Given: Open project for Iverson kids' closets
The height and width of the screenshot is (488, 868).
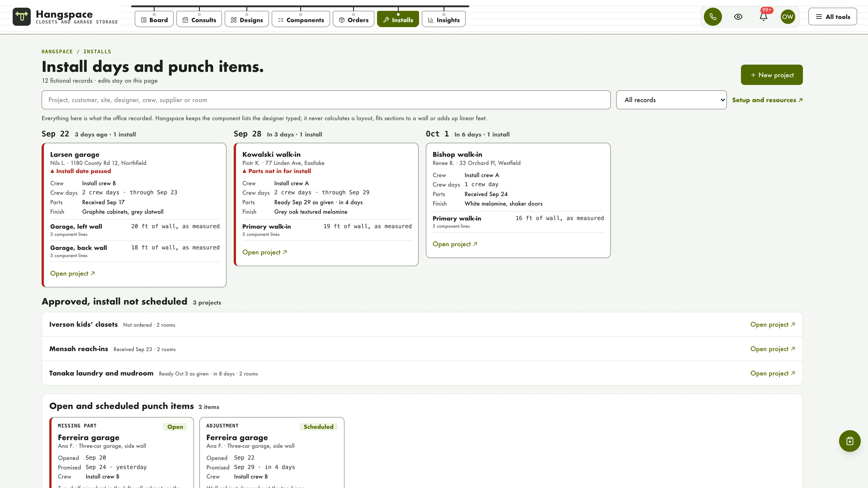Looking at the screenshot, I should [773, 325].
